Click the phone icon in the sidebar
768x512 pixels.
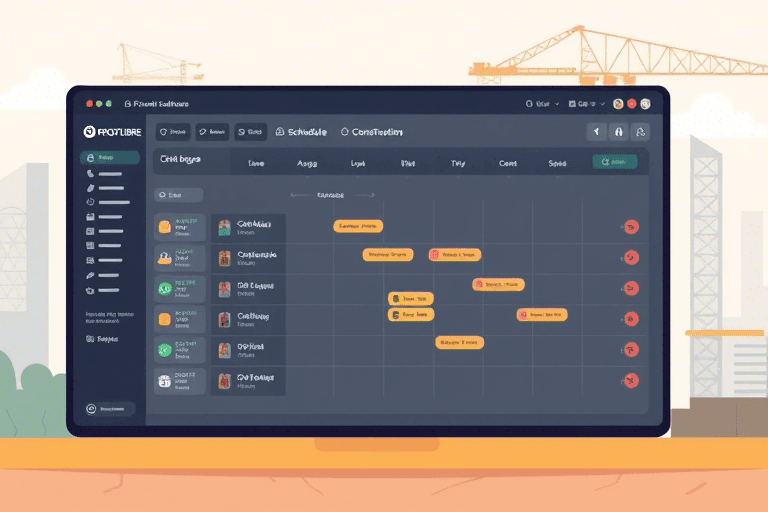90,173
